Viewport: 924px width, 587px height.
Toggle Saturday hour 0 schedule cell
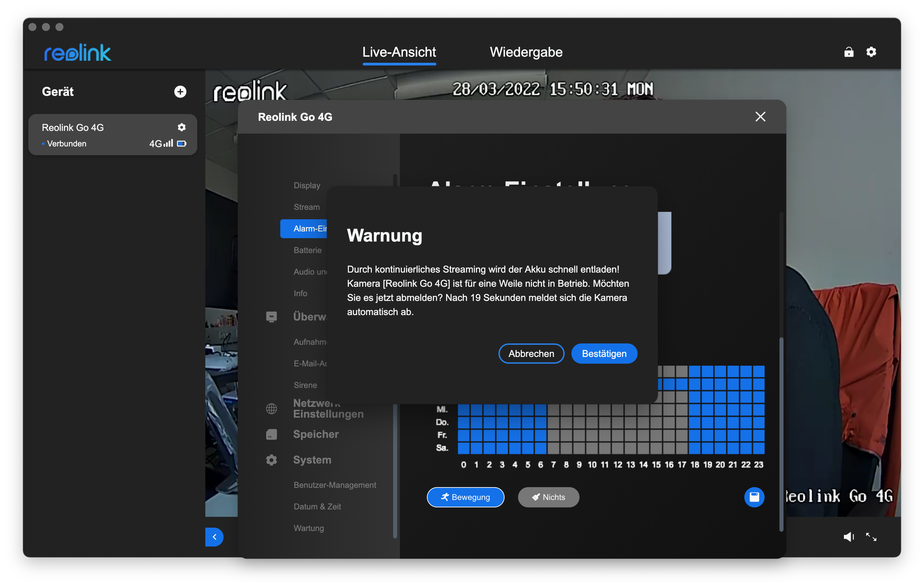pyautogui.click(x=464, y=448)
